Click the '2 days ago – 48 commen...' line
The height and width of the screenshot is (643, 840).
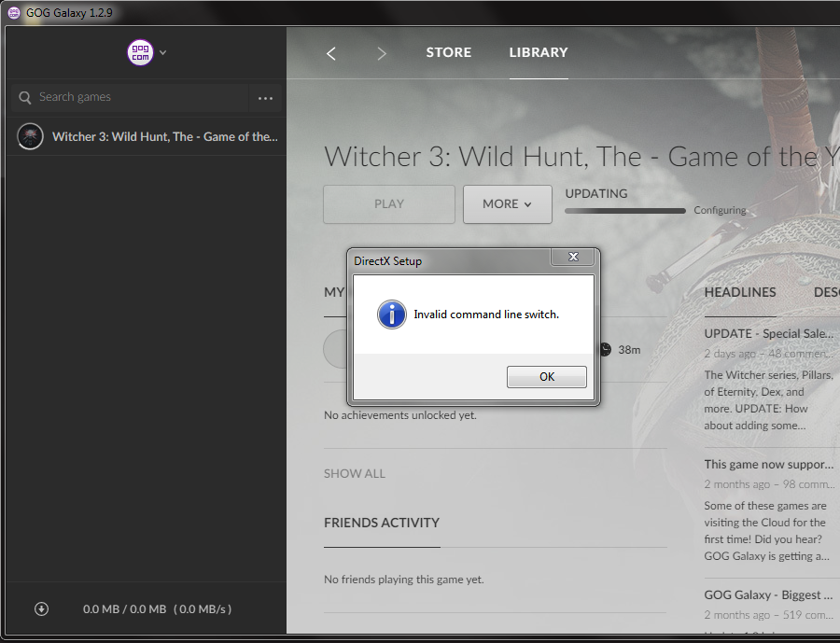[x=768, y=354]
